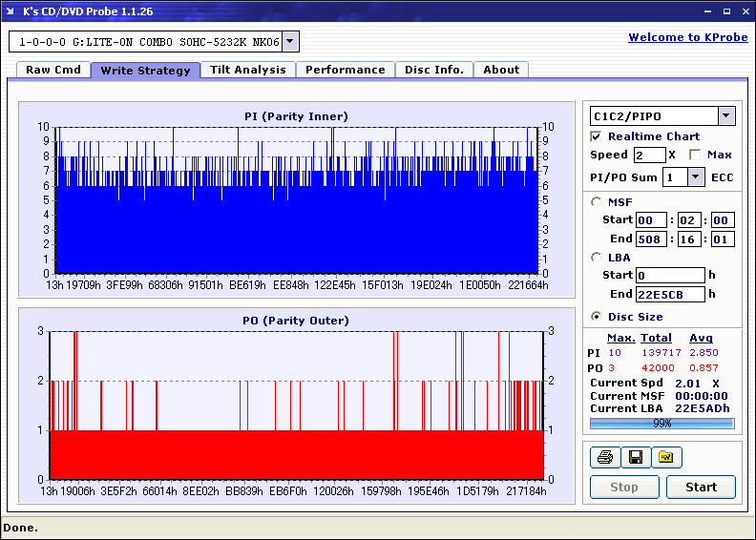Open the Disc Info. tab
The image size is (756, 540).
click(x=434, y=70)
